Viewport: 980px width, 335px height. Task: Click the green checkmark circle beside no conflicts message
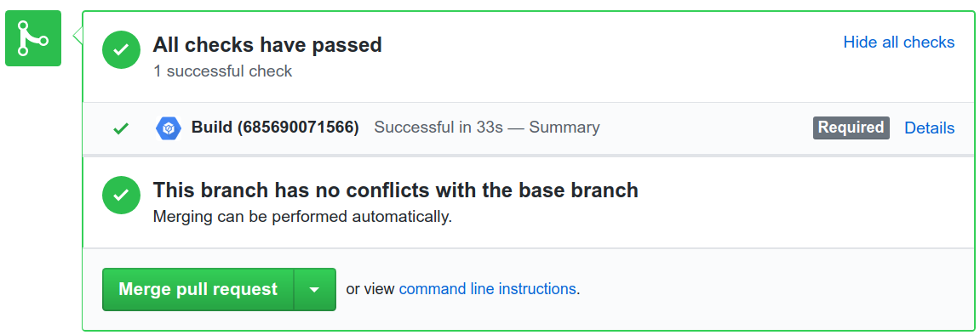(x=121, y=196)
